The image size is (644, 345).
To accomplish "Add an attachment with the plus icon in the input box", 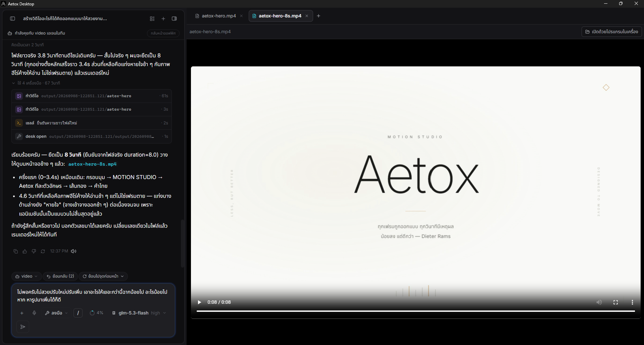I will 22,313.
